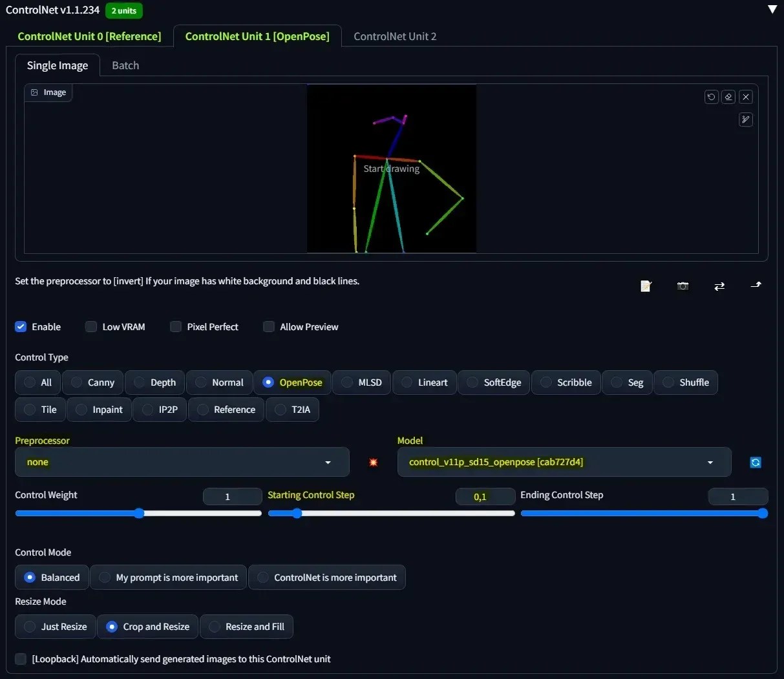Select the Reference control type
The width and height of the screenshot is (784, 679).
point(226,410)
